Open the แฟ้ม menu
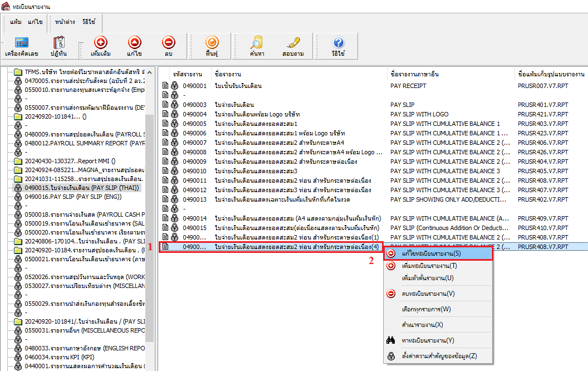Viewport: 588px width, 371px height. click(x=16, y=21)
